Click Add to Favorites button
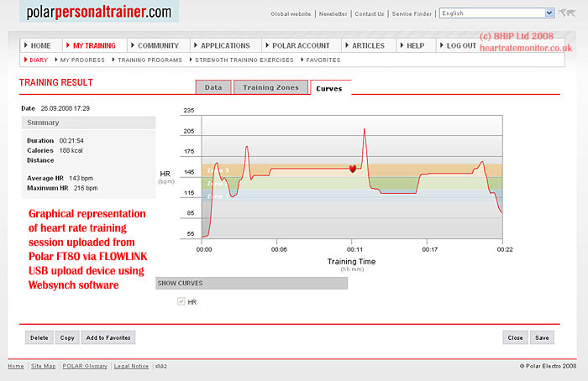The width and height of the screenshot is (588, 381). click(x=108, y=337)
